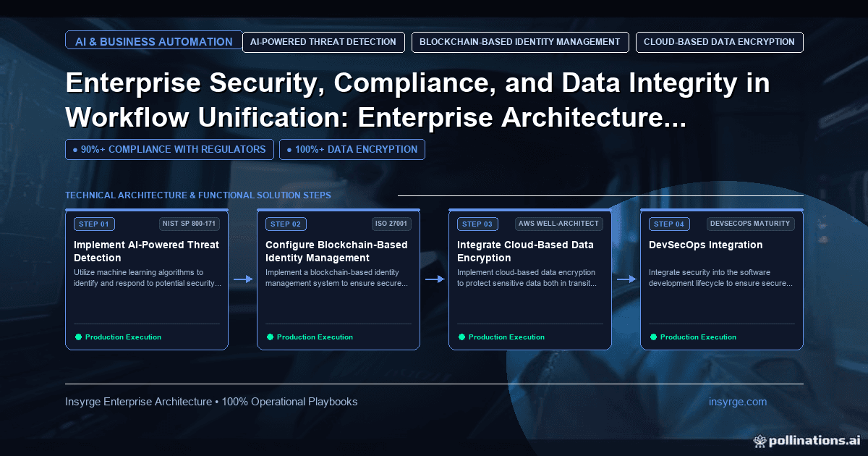Open the Integrate Cloud-Based Data Encryption title

(x=525, y=251)
